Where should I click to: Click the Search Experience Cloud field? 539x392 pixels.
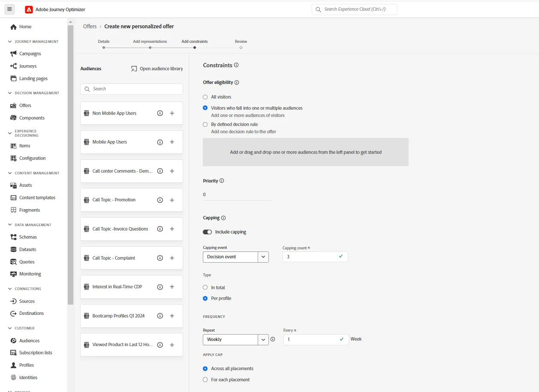click(355, 9)
